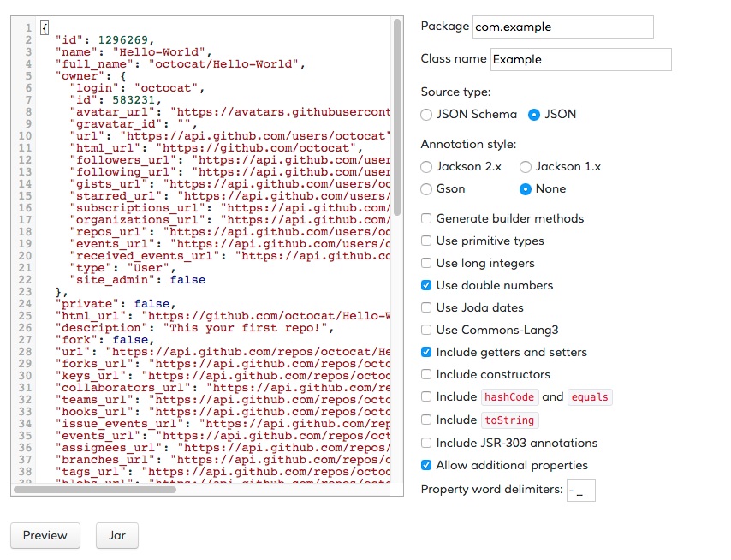Select the Jackson 2.x annotation style
This screenshot has width=731, height=560.
coord(425,166)
